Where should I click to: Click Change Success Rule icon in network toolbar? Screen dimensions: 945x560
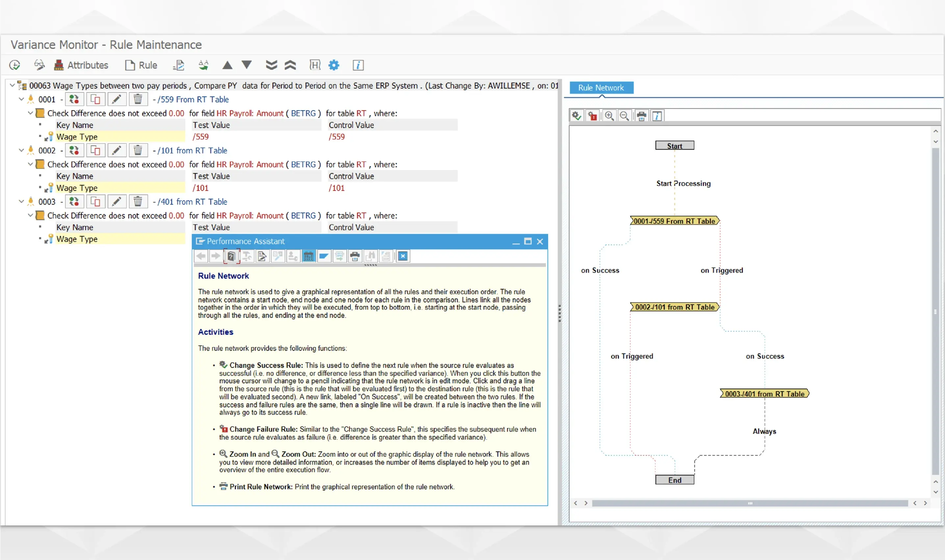(576, 116)
